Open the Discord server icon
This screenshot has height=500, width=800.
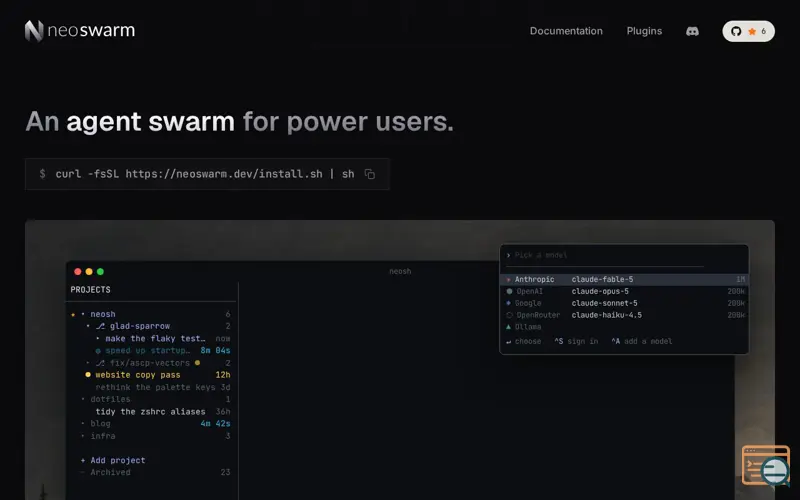[x=692, y=32]
